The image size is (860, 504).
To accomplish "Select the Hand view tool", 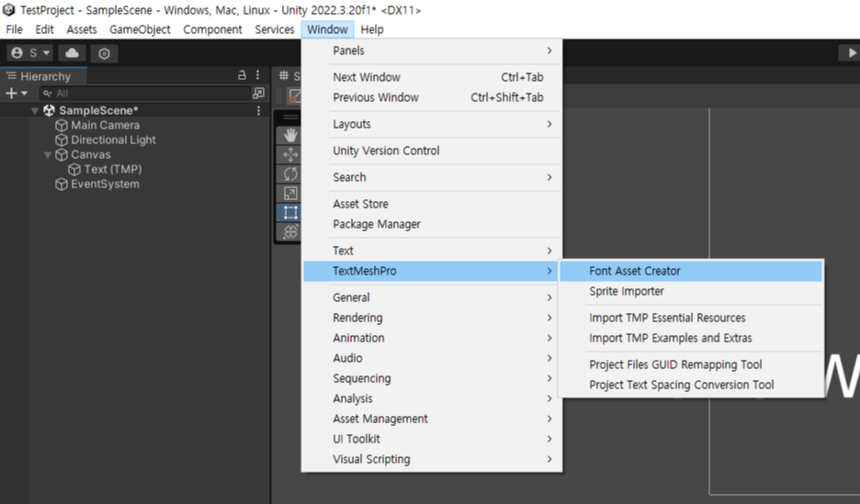I will [290, 135].
